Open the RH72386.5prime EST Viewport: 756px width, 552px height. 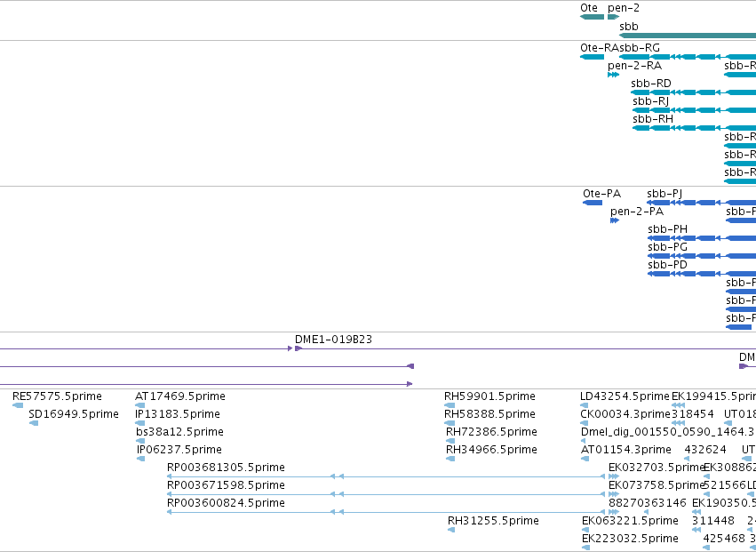coord(491,432)
